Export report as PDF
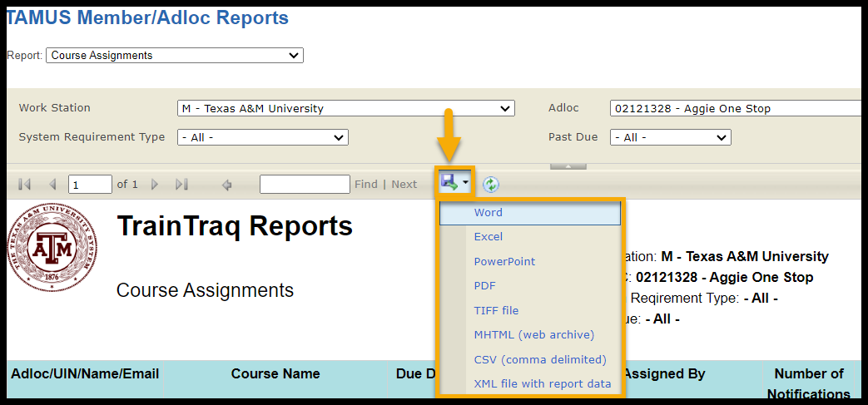868x405 pixels. coord(485,286)
